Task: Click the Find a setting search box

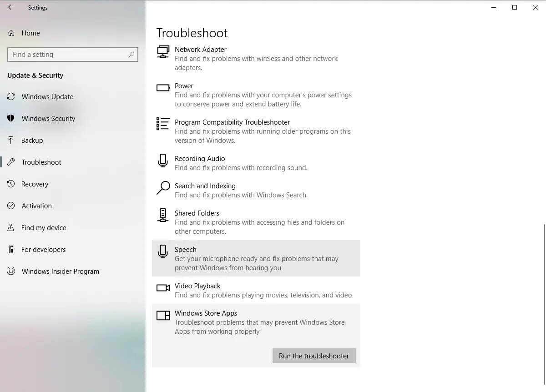Action: (x=73, y=55)
